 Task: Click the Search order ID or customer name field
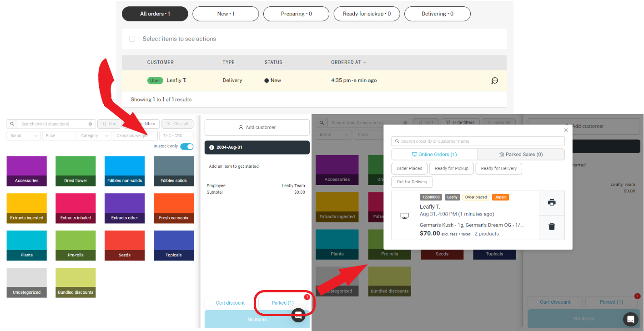click(x=478, y=141)
